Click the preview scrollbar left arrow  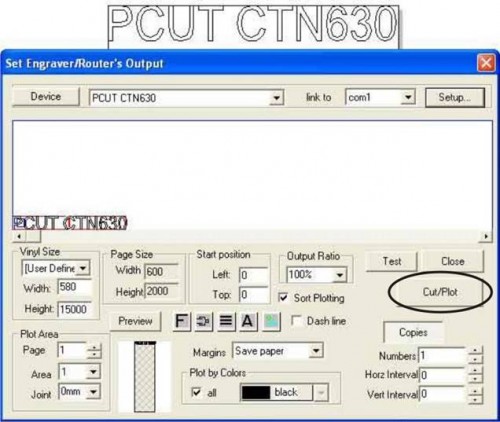19,236
